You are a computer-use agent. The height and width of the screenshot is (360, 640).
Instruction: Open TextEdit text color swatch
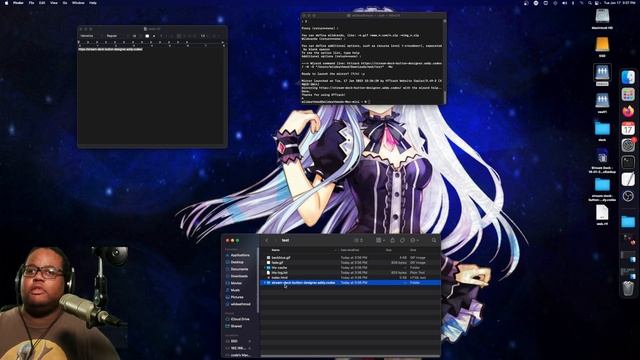(147, 36)
